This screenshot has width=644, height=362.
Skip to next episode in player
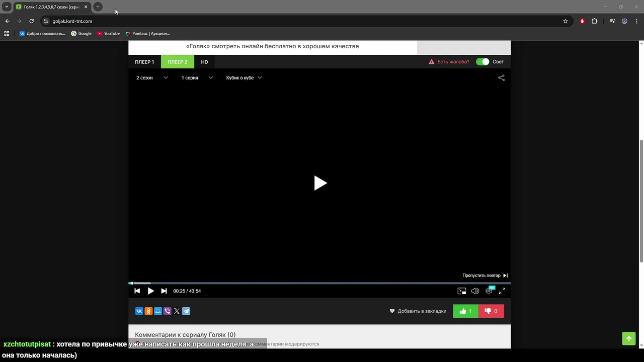coord(164,291)
